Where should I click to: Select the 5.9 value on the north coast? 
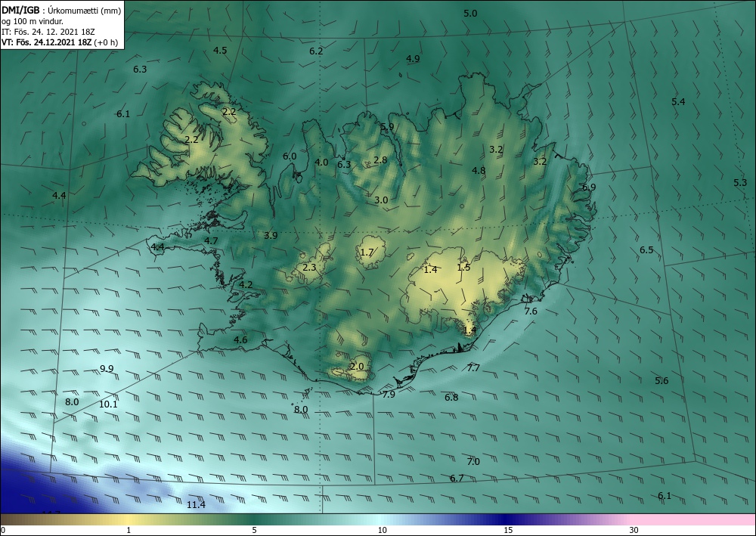pyautogui.click(x=387, y=127)
